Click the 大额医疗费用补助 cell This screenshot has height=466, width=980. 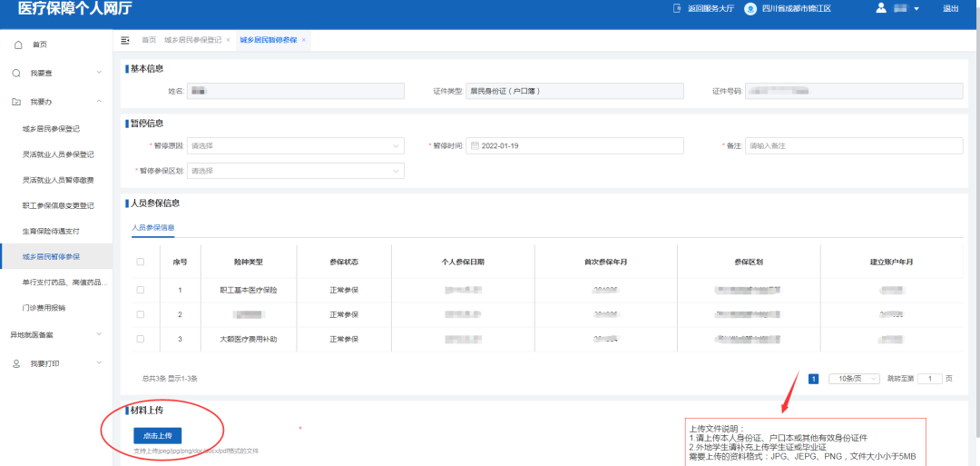(x=249, y=339)
